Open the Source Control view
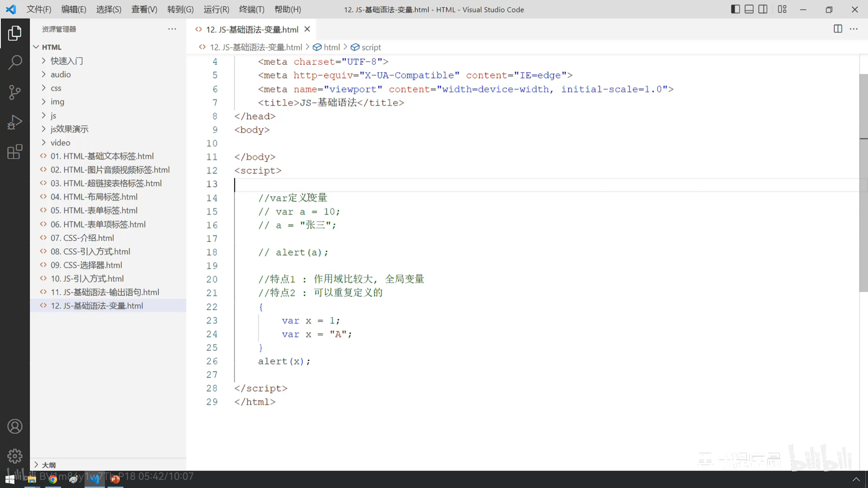The height and width of the screenshot is (488, 868). coord(15,92)
